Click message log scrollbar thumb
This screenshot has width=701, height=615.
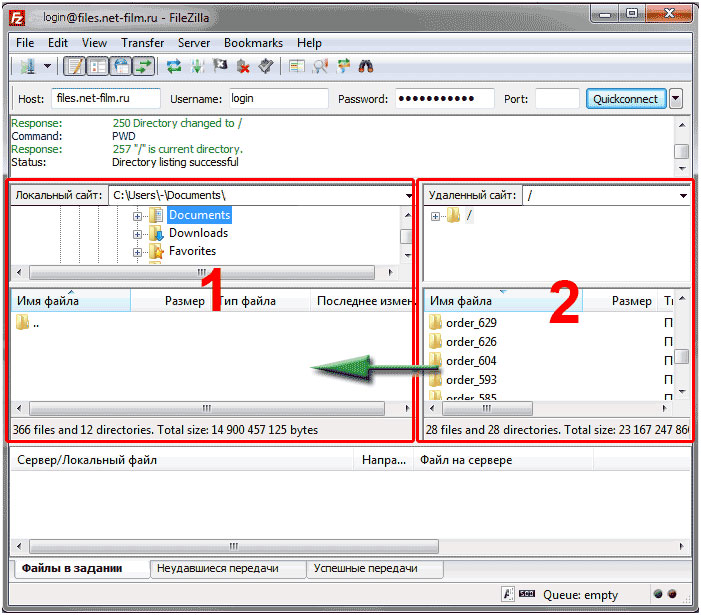click(x=681, y=151)
